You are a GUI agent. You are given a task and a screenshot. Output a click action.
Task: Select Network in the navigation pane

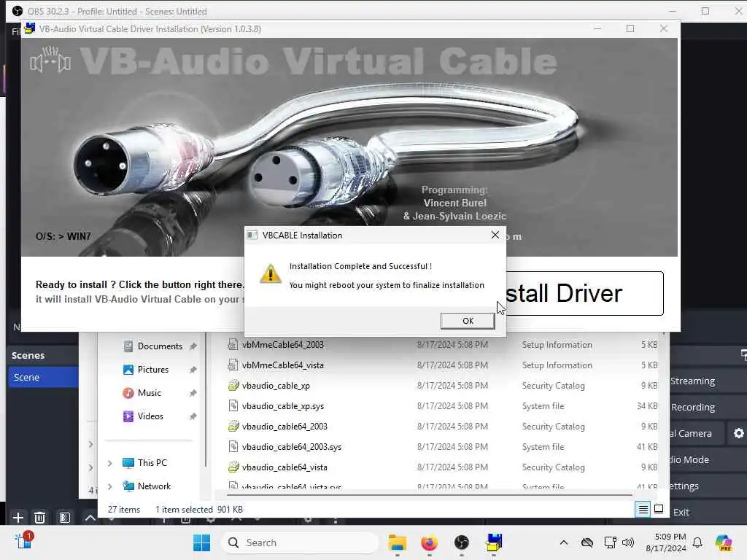click(154, 486)
